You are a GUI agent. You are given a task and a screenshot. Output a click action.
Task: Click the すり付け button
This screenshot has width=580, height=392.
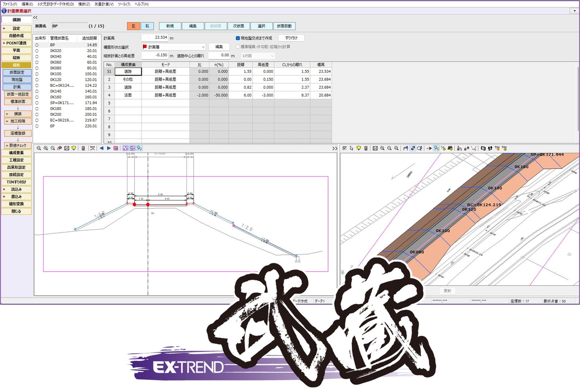pyautogui.click(x=291, y=38)
